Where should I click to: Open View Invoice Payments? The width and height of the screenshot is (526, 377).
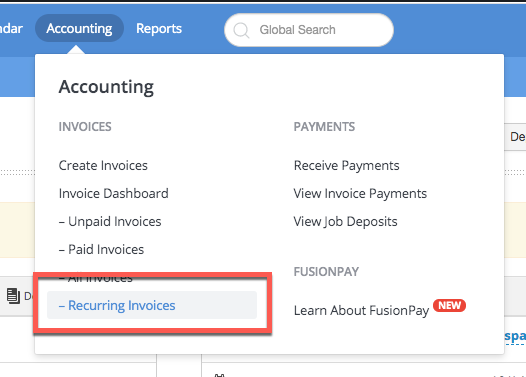[x=360, y=194]
